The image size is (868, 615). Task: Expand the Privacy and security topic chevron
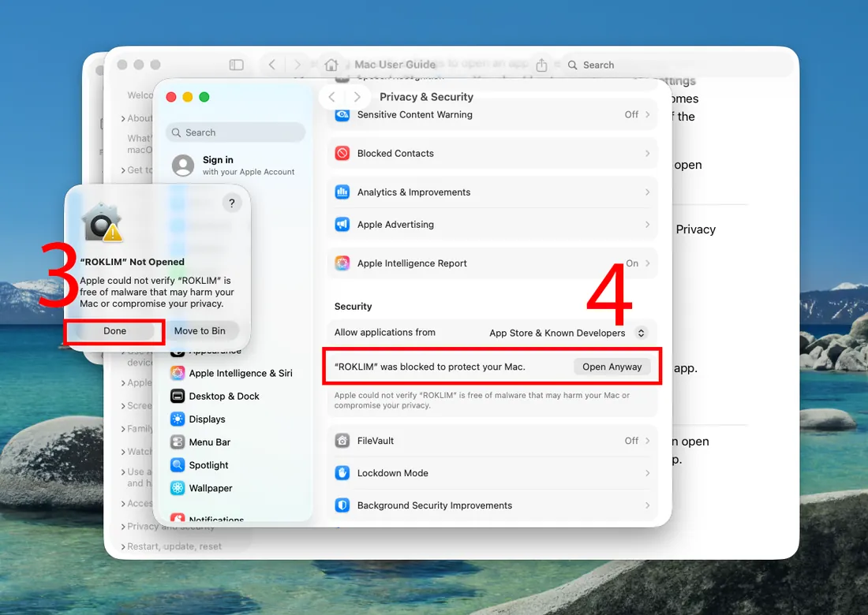coord(123,527)
